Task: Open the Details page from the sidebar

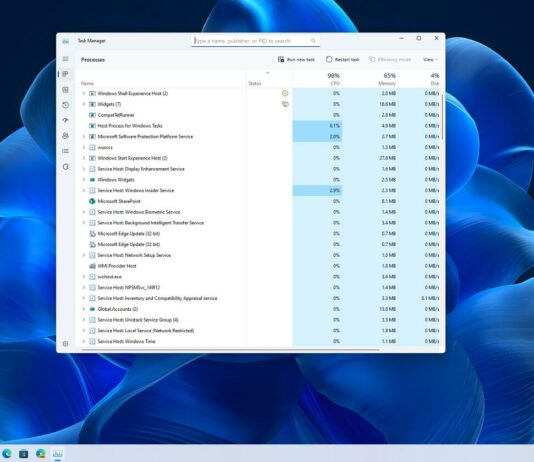Action: (65, 151)
